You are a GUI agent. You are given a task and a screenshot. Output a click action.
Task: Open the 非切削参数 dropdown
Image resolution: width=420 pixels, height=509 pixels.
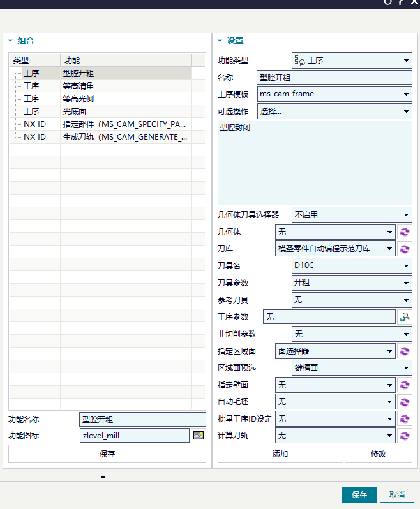coord(352,334)
